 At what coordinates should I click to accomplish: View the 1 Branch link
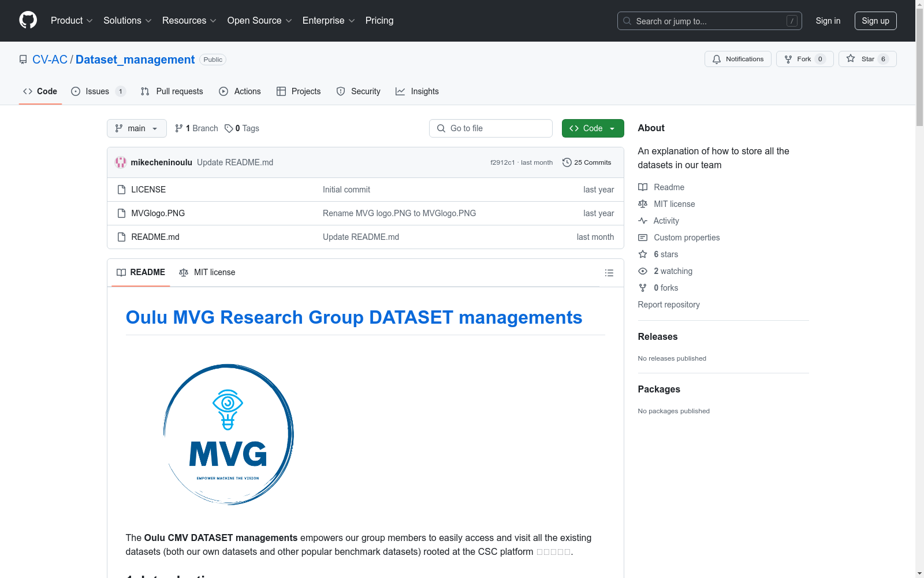pos(196,128)
